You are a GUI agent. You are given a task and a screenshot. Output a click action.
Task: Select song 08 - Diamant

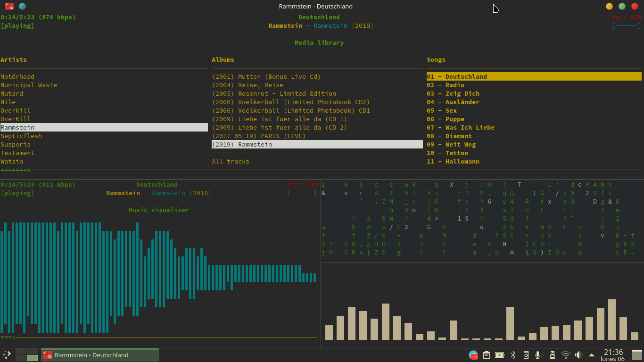[449, 136]
